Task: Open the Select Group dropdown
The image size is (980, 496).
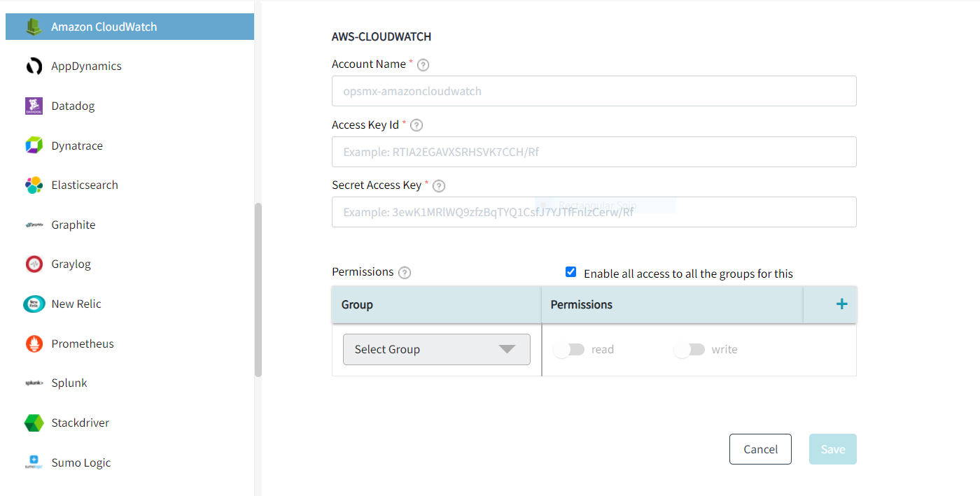Action: click(x=436, y=348)
